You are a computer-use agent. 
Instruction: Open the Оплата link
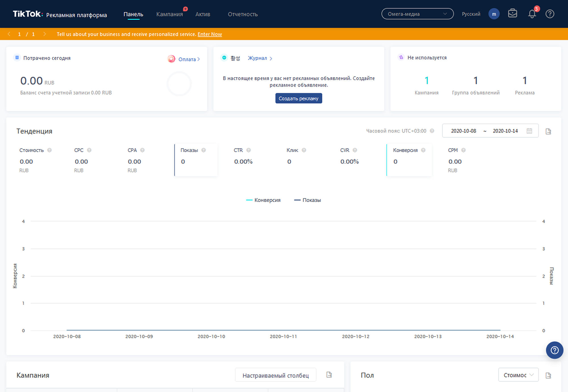(x=189, y=59)
